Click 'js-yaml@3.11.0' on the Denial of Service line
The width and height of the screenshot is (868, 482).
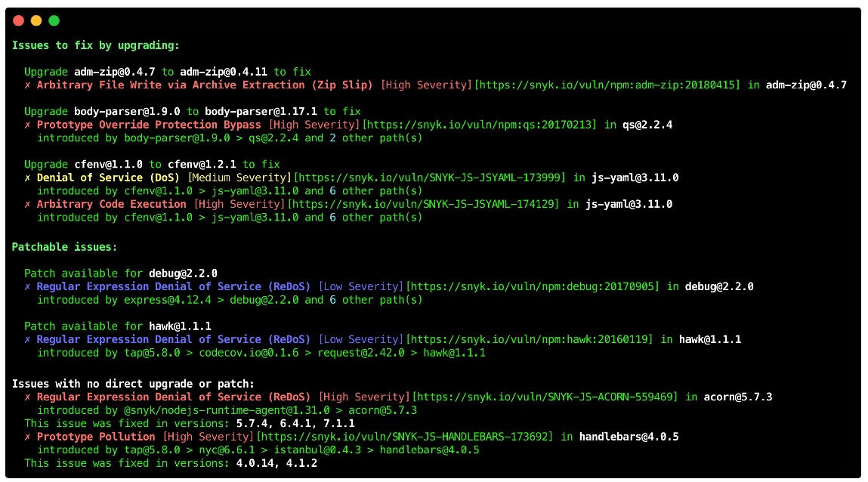635,178
